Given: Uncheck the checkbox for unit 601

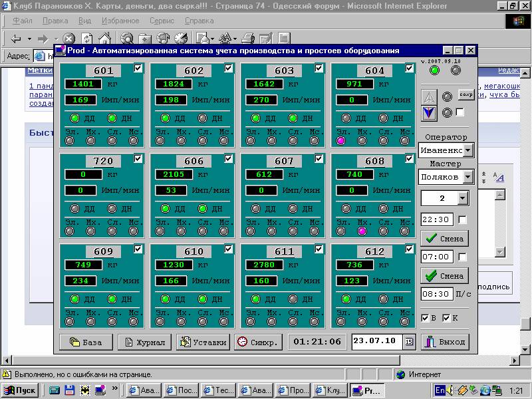Looking at the screenshot, I should point(138,68).
